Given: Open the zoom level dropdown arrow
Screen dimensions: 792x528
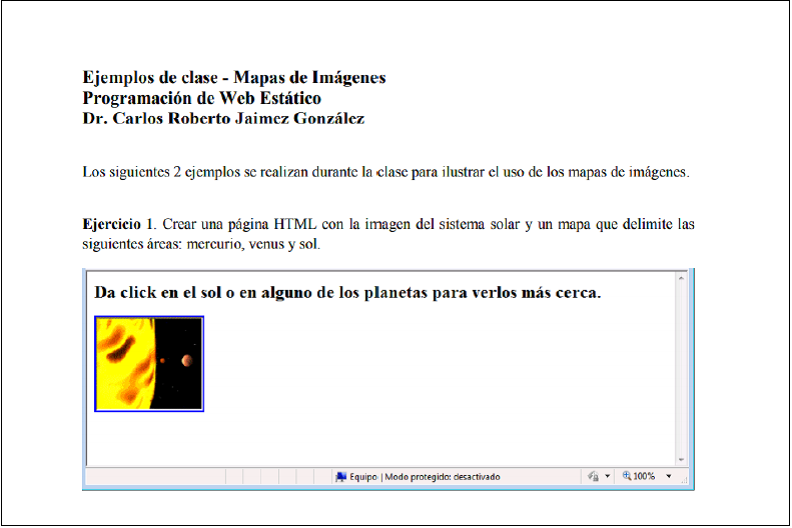Looking at the screenshot, I should [x=669, y=477].
